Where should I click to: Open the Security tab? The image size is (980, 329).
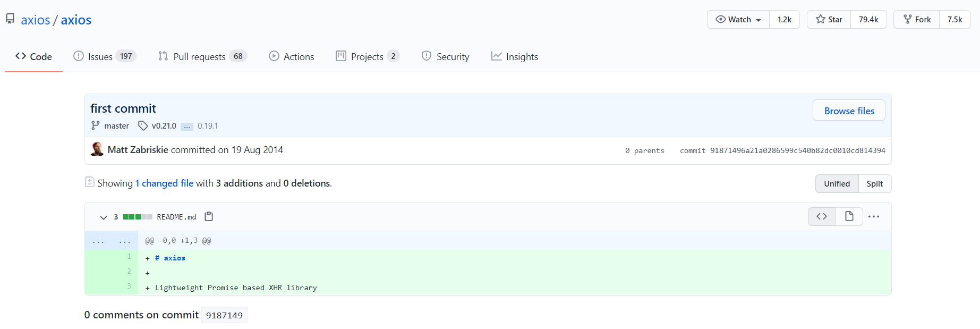point(445,56)
